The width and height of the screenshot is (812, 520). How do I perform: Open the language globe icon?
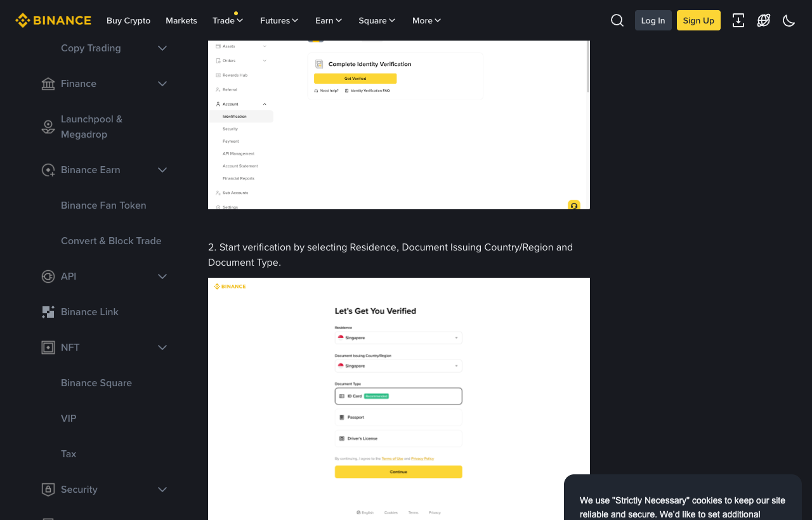[764, 20]
